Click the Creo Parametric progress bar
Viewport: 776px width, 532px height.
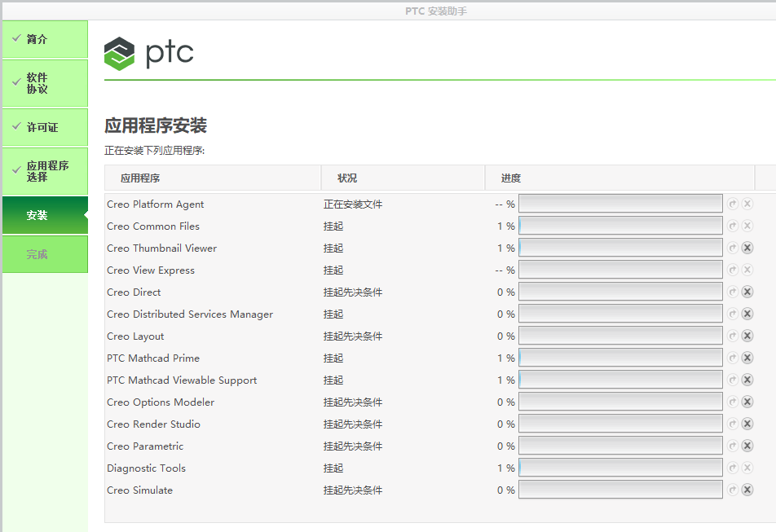pos(620,446)
